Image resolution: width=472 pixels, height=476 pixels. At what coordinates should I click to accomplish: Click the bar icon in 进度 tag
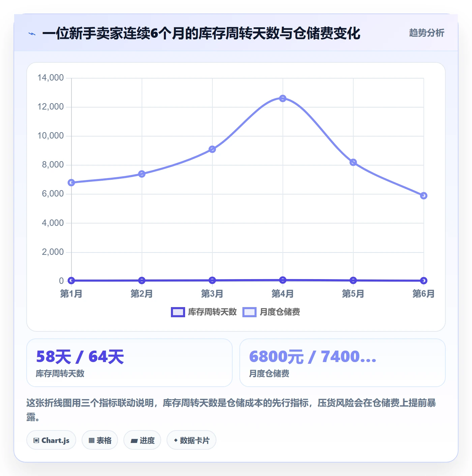tap(134, 441)
